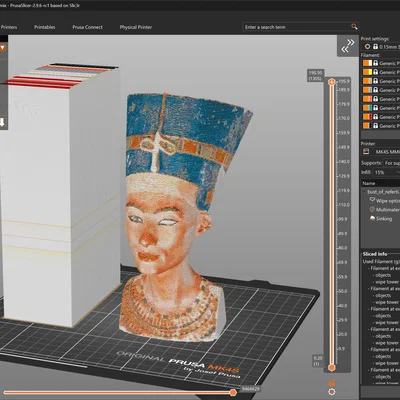Screen dimensions: 400x400
Task: Click the Print settings cog icon
Action: point(367,47)
